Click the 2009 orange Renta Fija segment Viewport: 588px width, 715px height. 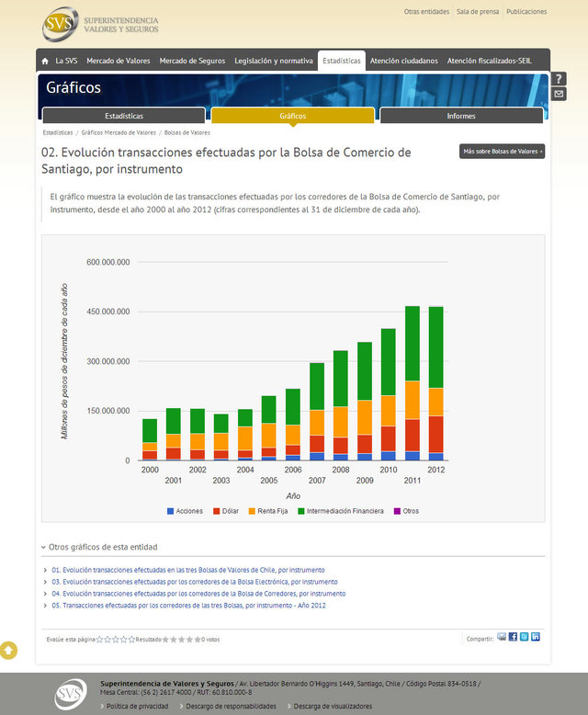(x=365, y=417)
